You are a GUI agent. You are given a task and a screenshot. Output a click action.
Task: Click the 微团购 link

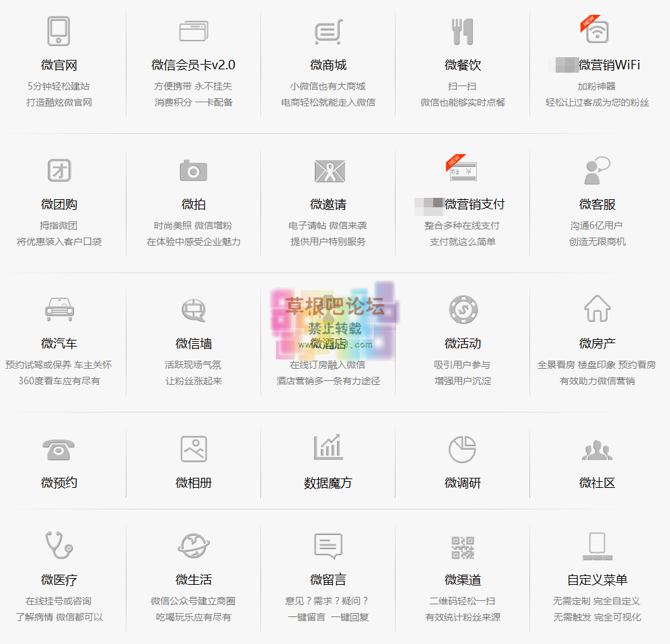click(59, 204)
